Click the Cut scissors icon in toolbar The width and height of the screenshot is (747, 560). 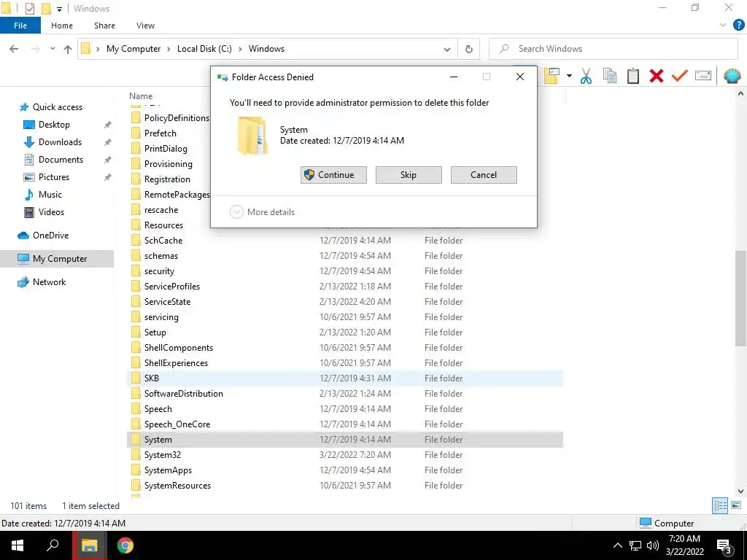coord(586,76)
